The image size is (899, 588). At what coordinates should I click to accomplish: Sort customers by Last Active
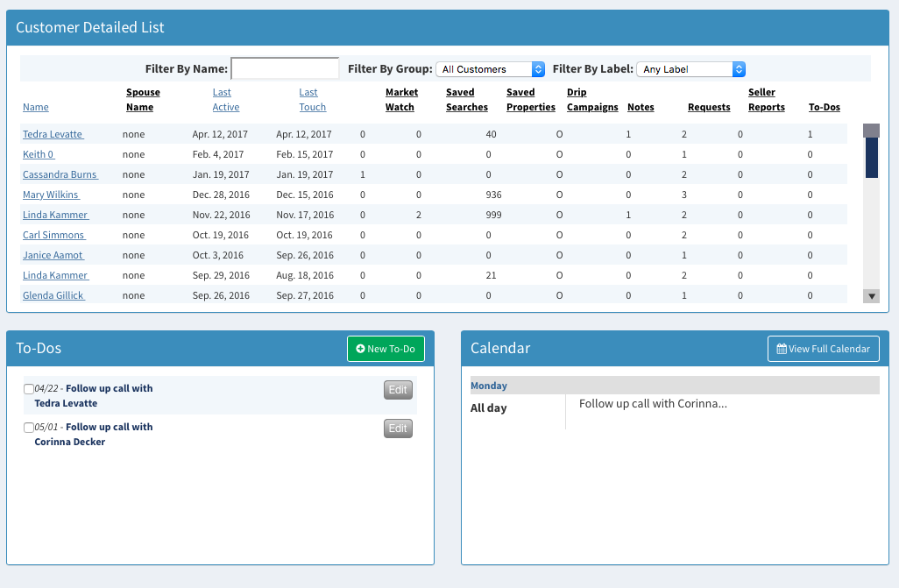[x=224, y=99]
